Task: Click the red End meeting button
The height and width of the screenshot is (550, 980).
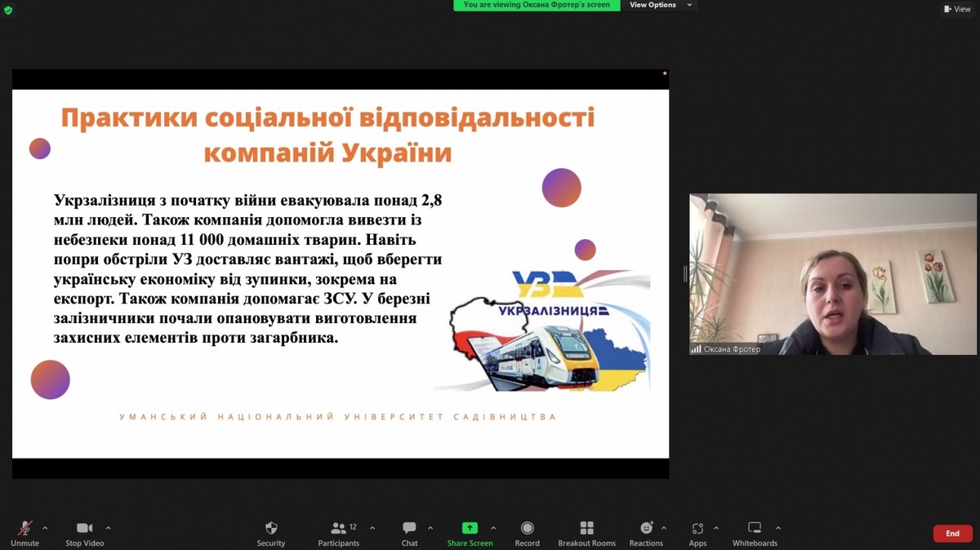Action: pos(952,534)
